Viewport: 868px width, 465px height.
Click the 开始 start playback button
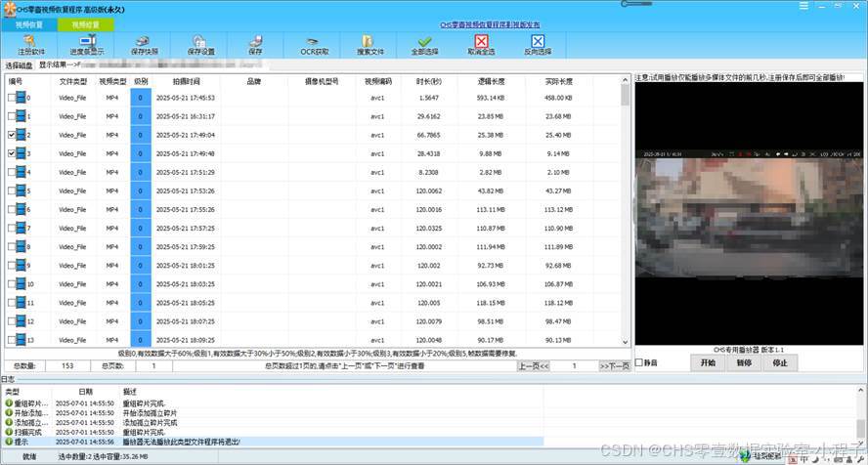tap(708, 362)
